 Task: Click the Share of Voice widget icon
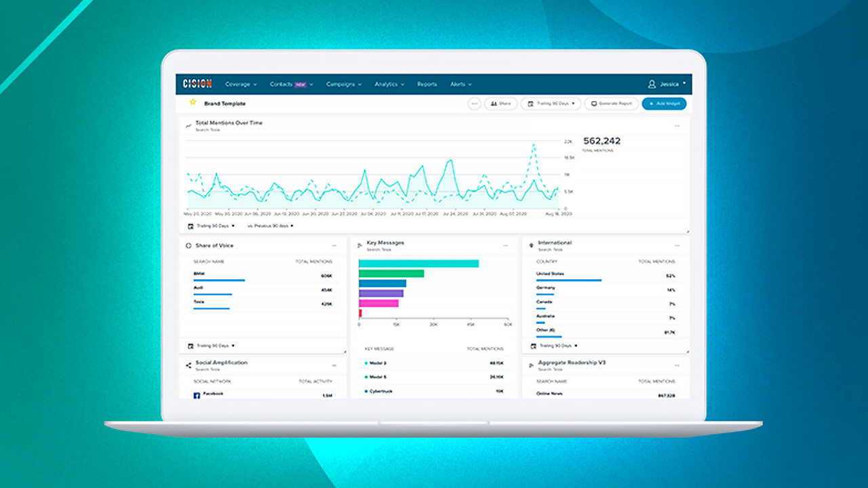(189, 246)
